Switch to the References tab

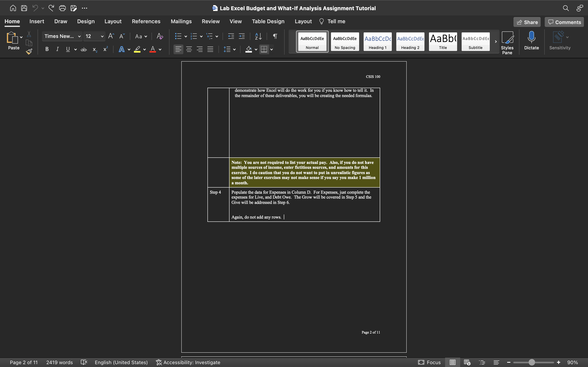coord(146,21)
